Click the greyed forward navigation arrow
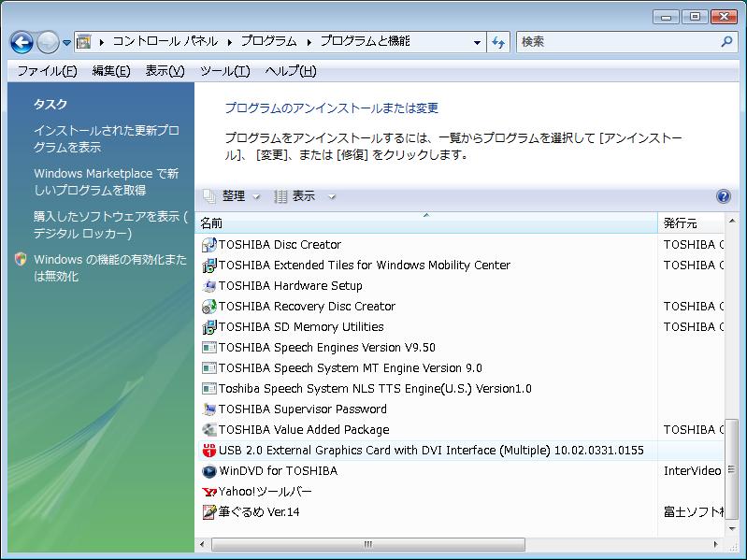Screen dimensions: 747x560 48,43
